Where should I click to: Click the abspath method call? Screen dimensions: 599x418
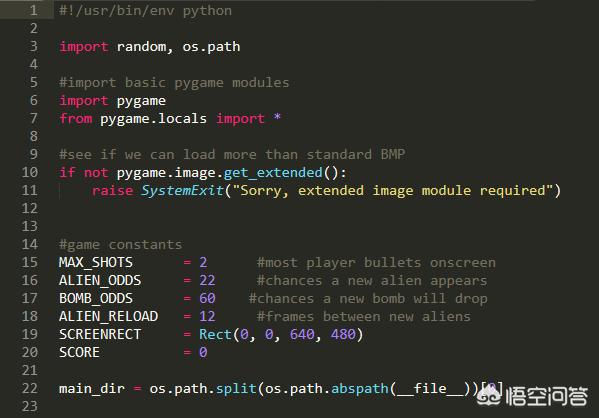click(359, 389)
